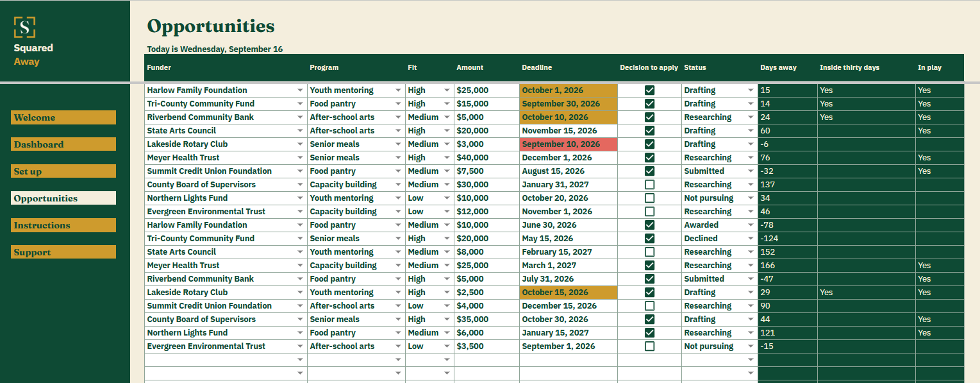
Task: Open the Awarded status dropdown
Action: point(751,225)
